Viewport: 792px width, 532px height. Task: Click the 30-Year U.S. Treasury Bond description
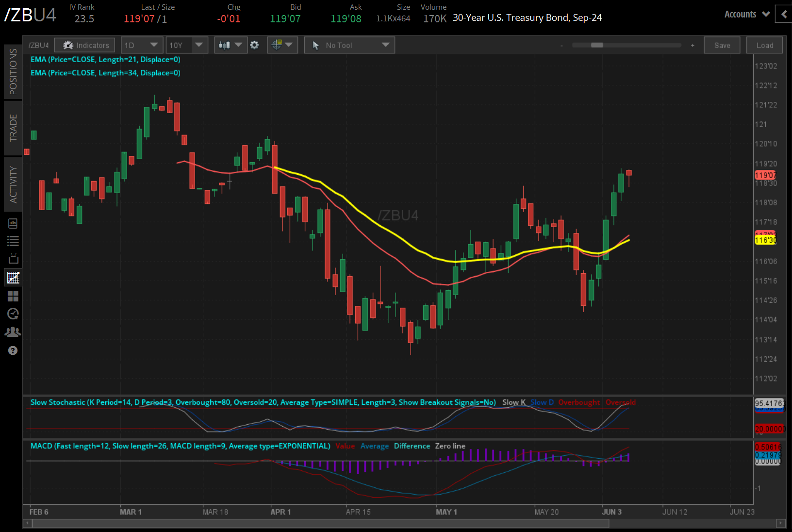click(527, 18)
